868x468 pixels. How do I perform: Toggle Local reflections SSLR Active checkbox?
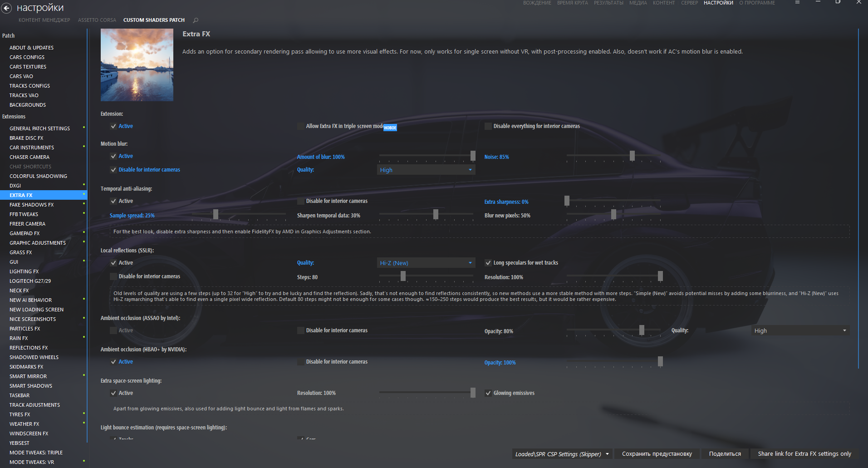coord(113,263)
